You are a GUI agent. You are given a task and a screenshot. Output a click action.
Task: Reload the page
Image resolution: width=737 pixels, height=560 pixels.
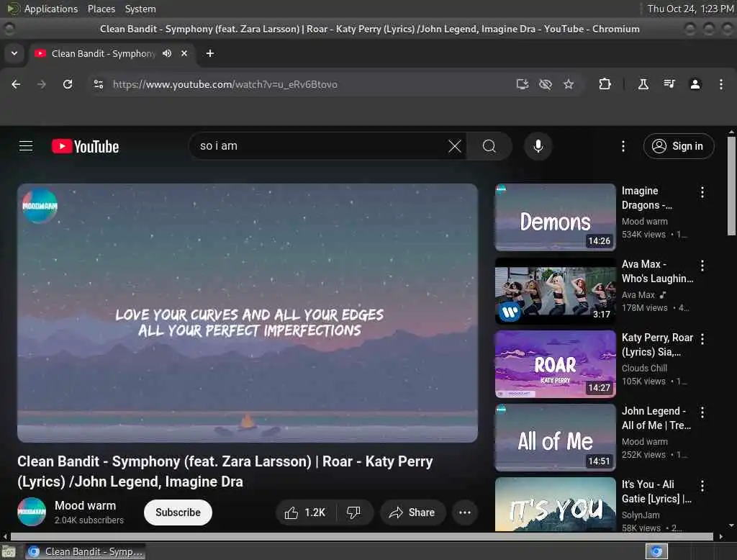click(x=68, y=84)
